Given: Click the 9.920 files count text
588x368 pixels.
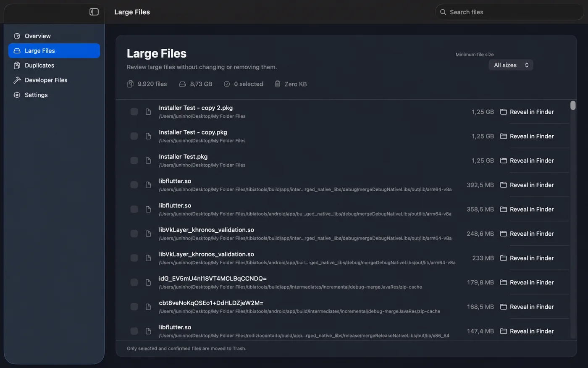Looking at the screenshot, I should (152, 84).
